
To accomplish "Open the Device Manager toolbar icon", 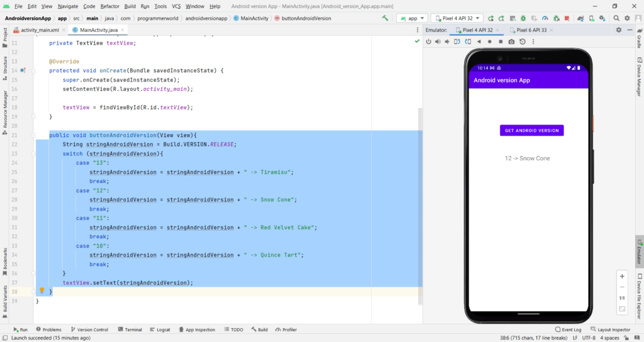I will [x=591, y=18].
